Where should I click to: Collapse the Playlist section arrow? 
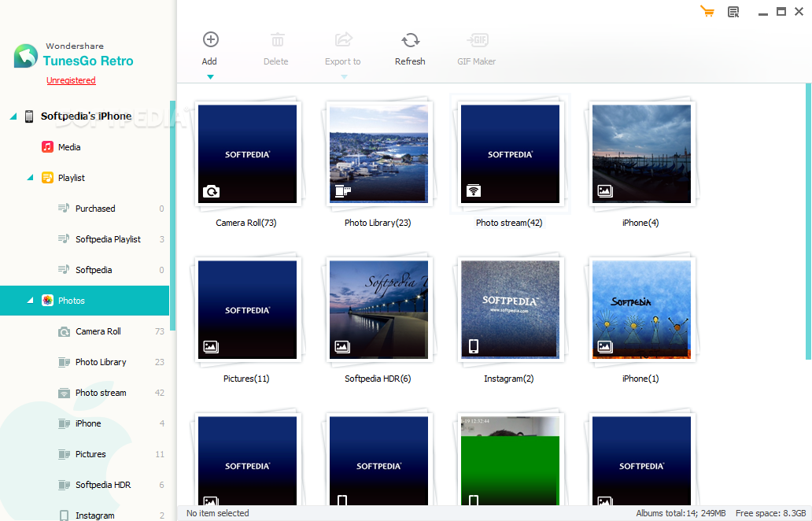[x=30, y=178]
